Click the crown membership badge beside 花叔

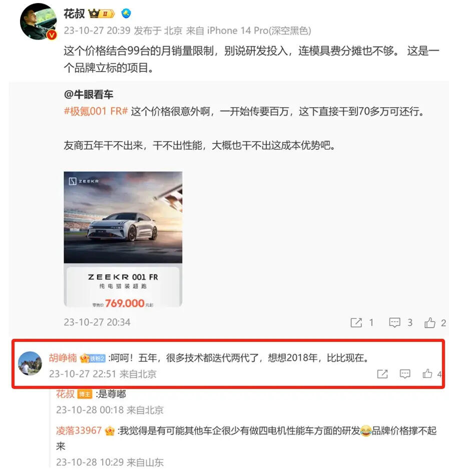click(x=102, y=14)
